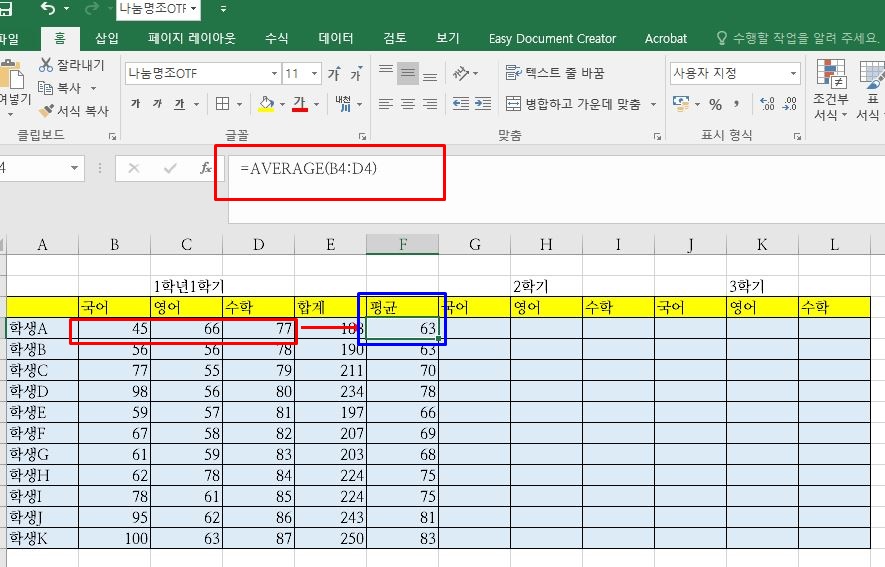Apply yellow fill color with paint bucket
This screenshot has height=567, width=885.
(x=266, y=104)
